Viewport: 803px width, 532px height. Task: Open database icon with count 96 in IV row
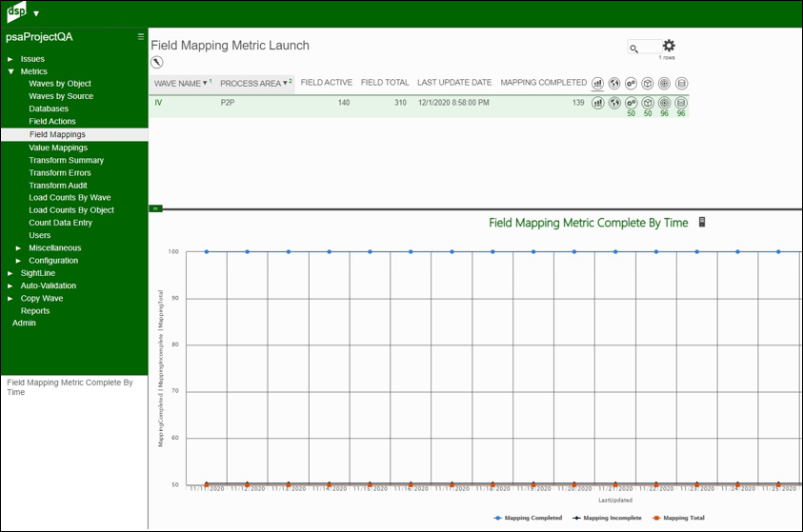pos(681,103)
